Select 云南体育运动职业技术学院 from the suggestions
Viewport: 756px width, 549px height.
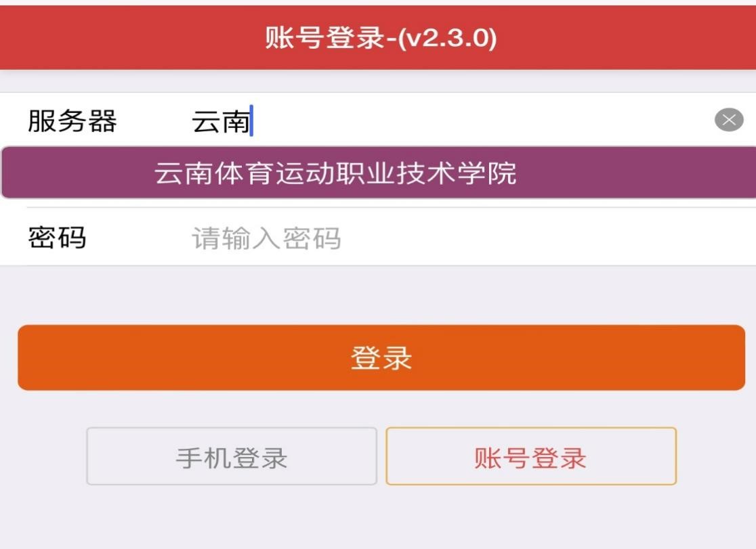335,173
